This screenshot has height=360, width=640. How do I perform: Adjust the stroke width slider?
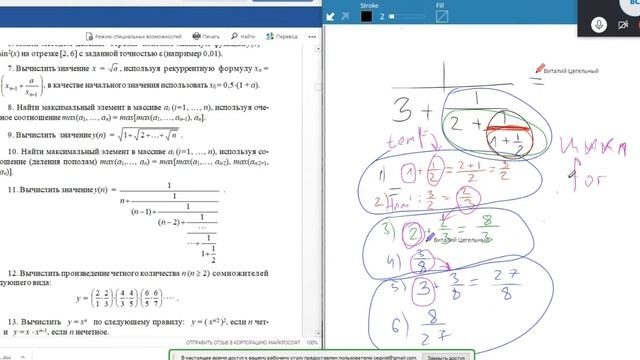[407, 16]
